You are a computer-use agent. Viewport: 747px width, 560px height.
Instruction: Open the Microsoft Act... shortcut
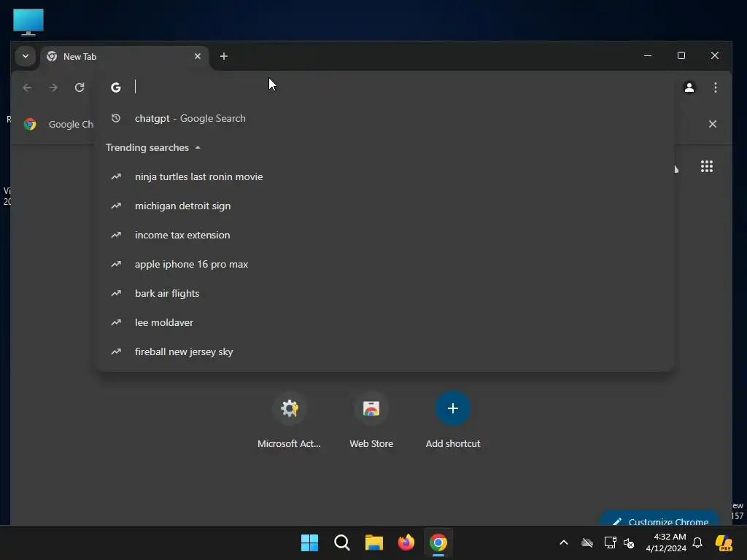point(289,421)
